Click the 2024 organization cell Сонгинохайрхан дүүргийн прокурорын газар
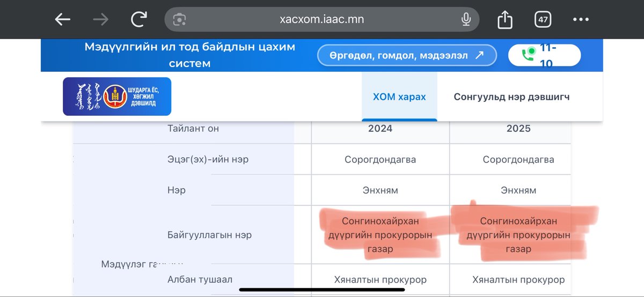Image resolution: width=644 pixels, height=297 pixels. (x=380, y=235)
